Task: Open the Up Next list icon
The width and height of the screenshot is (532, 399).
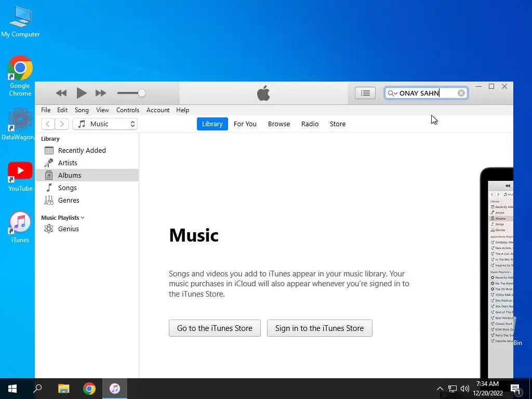Action: point(365,93)
